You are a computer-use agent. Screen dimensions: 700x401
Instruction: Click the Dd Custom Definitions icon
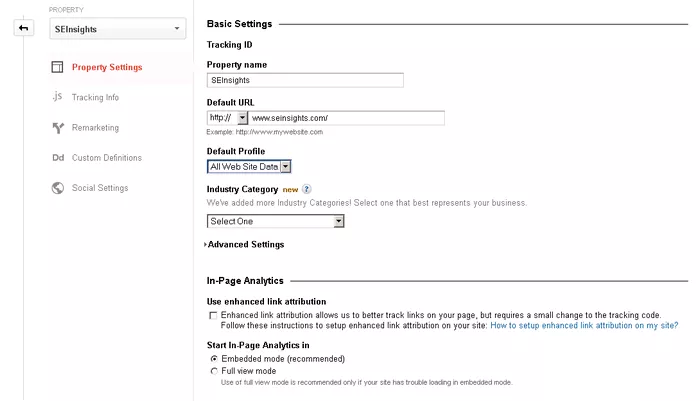[x=57, y=158]
